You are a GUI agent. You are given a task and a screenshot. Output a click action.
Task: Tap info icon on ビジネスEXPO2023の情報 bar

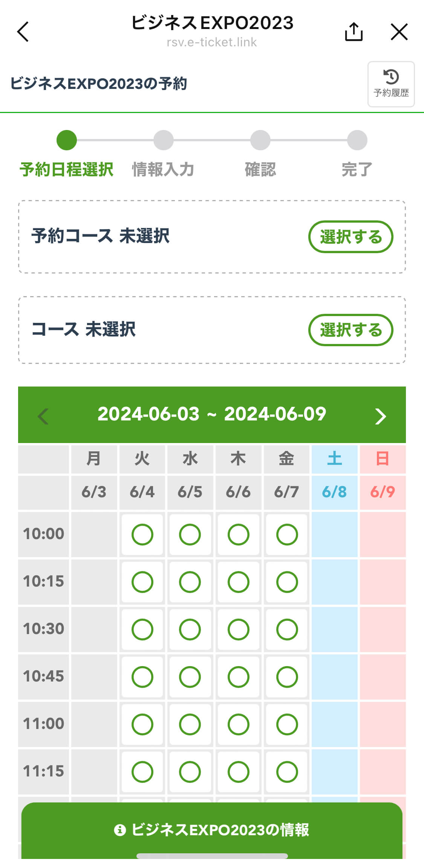pos(120,830)
